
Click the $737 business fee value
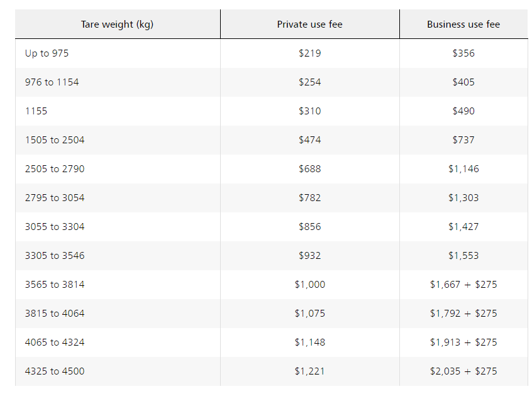[463, 140]
